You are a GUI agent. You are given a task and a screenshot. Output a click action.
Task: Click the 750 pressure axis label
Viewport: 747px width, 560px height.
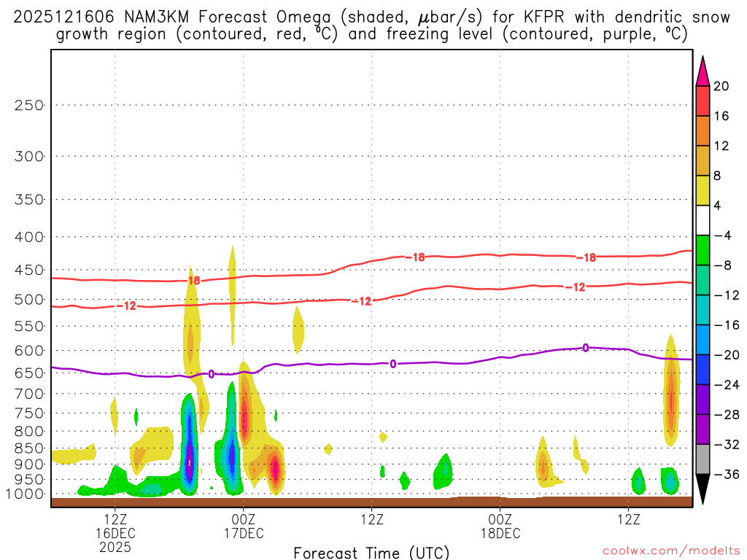coord(29,413)
